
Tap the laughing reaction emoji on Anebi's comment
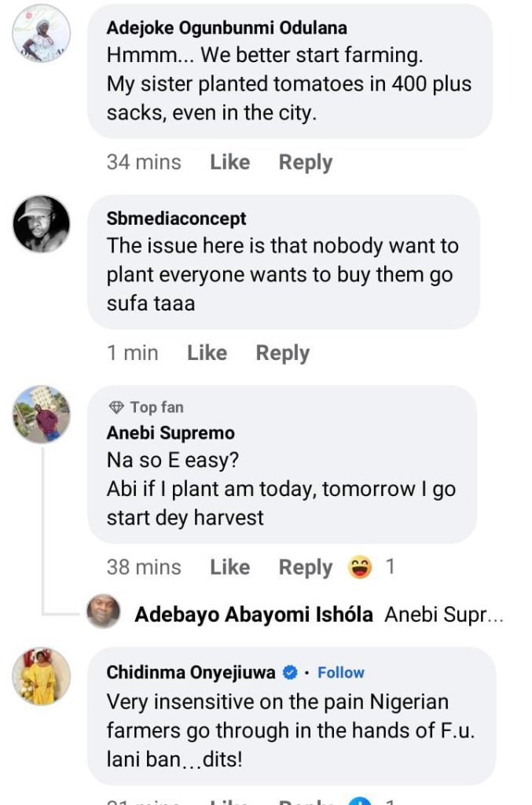(361, 567)
